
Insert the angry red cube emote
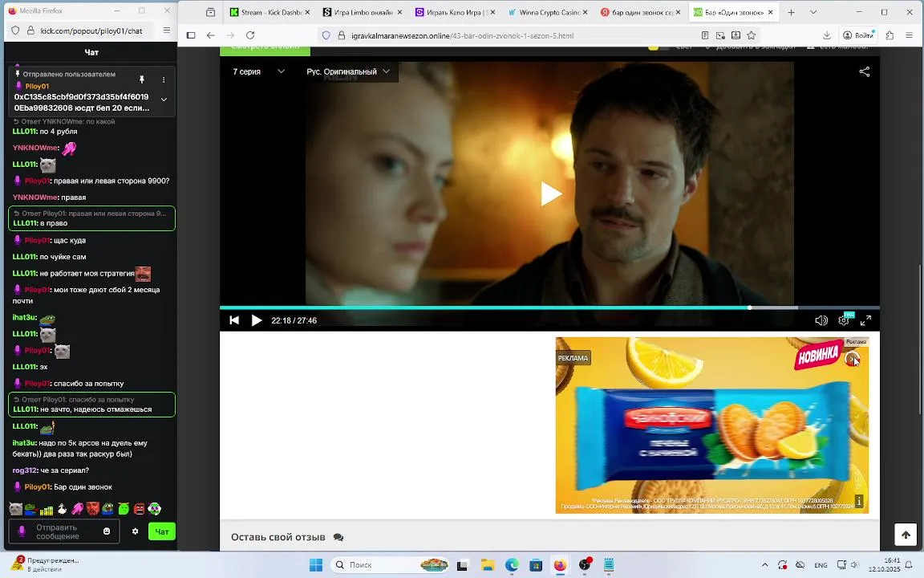[x=139, y=508]
